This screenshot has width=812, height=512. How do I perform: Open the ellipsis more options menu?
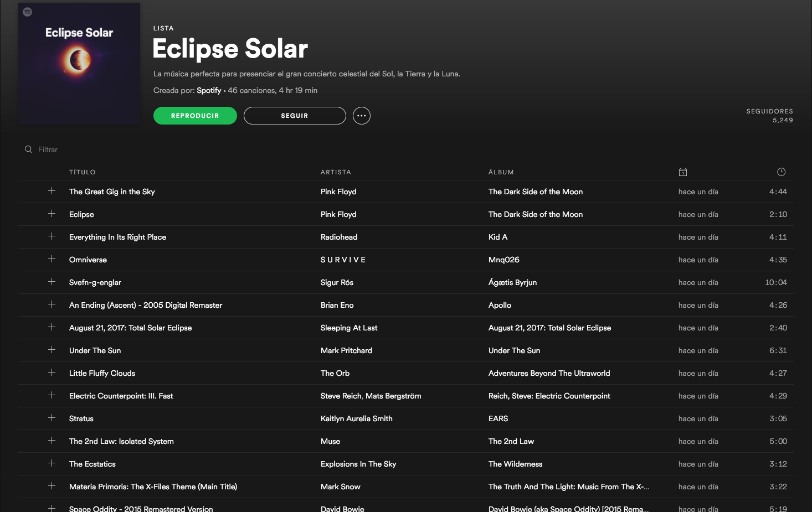pos(362,115)
